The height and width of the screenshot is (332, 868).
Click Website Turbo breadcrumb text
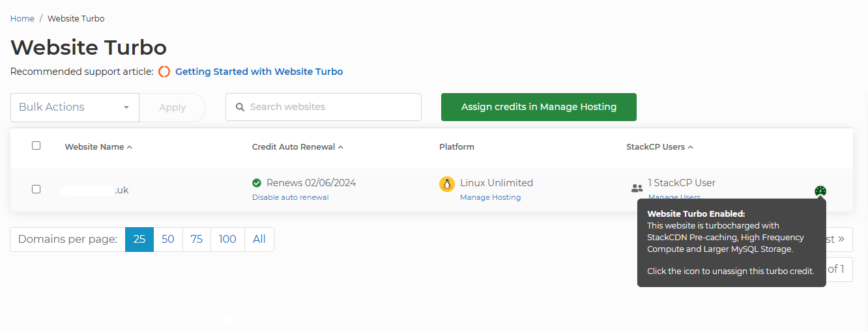coord(76,18)
